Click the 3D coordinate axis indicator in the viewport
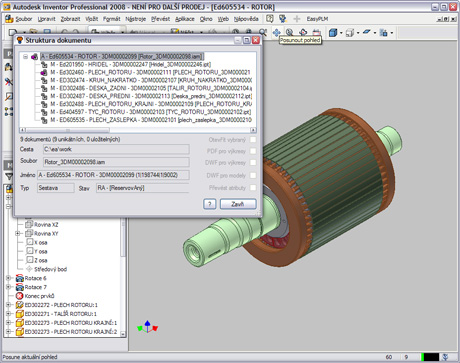The image size is (460, 363). pyautogui.click(x=147, y=327)
